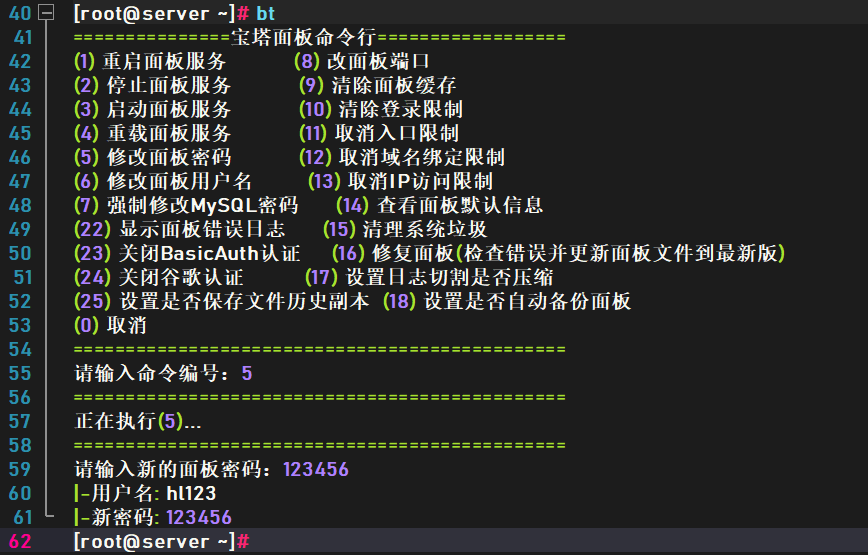Click the first [root@server ~]# prompt on line 40

coord(162,13)
